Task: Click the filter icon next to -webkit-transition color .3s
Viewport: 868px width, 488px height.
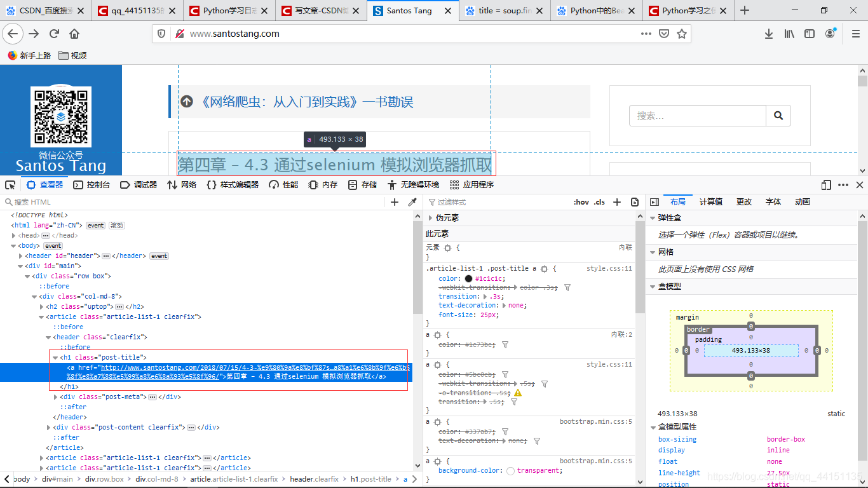Action: (567, 287)
